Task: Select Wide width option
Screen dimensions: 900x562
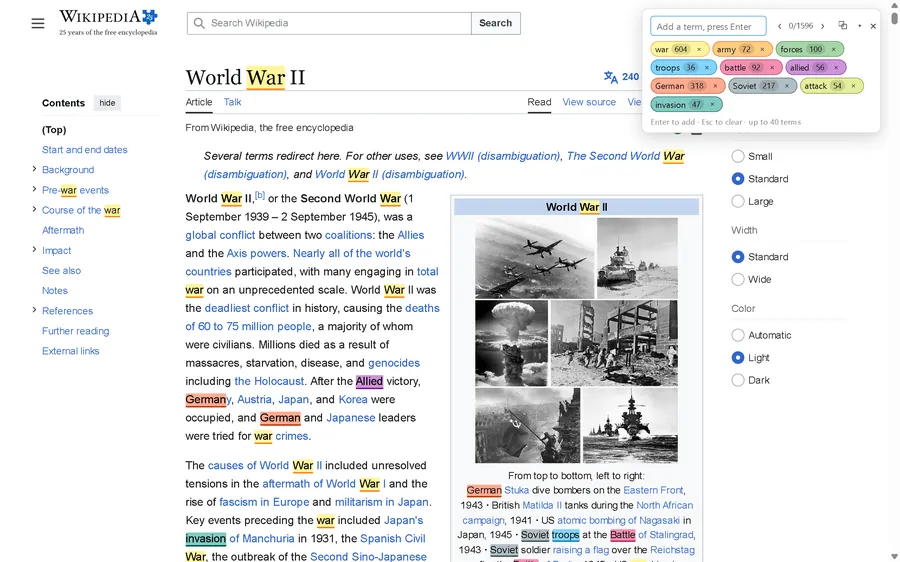Action: tap(738, 279)
